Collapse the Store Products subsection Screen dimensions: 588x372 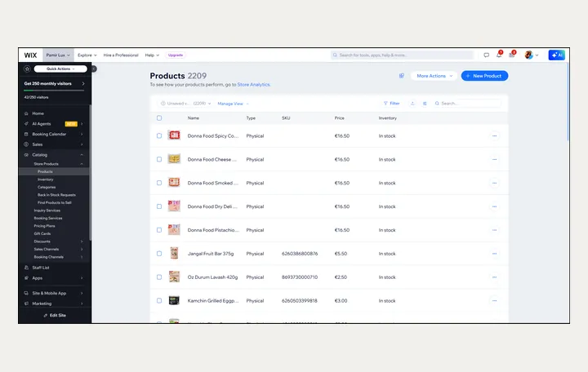pos(82,164)
